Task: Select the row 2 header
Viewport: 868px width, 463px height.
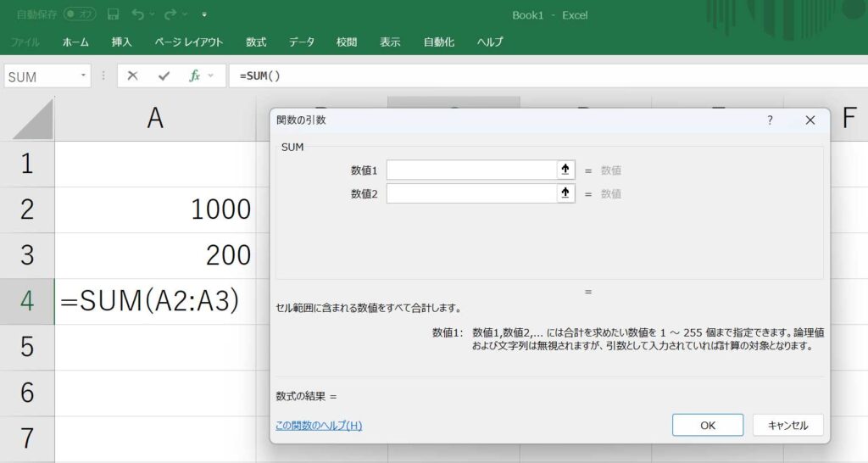Action: point(27,209)
